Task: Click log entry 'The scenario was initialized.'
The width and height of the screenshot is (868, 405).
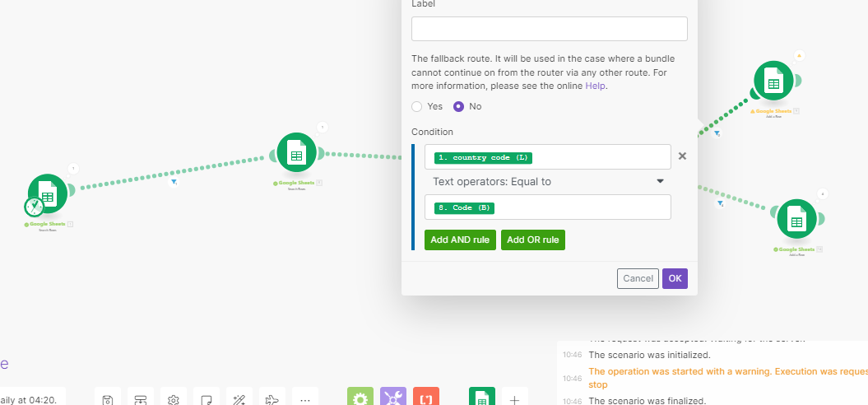Action: pos(649,355)
